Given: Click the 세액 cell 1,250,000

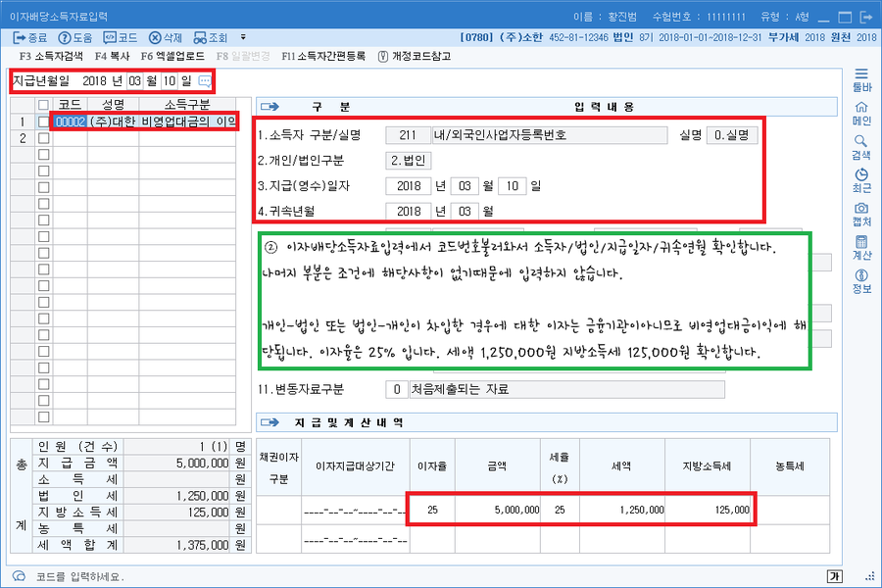Looking at the screenshot, I should [622, 510].
